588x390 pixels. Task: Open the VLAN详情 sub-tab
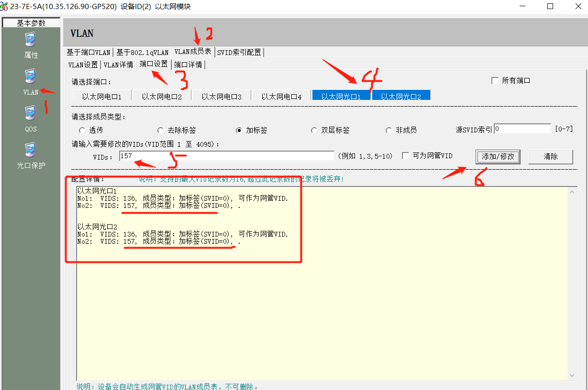pyautogui.click(x=119, y=65)
